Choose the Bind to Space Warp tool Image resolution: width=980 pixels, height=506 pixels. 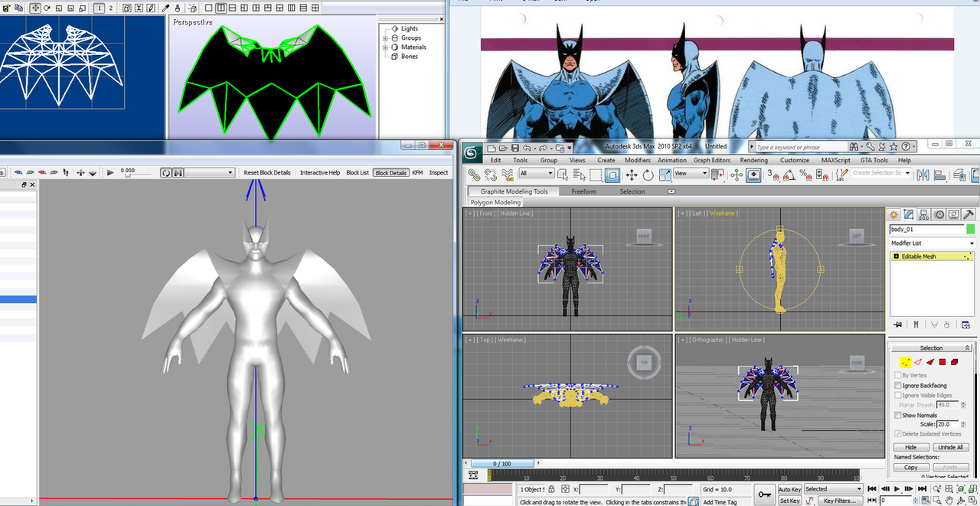[507, 175]
